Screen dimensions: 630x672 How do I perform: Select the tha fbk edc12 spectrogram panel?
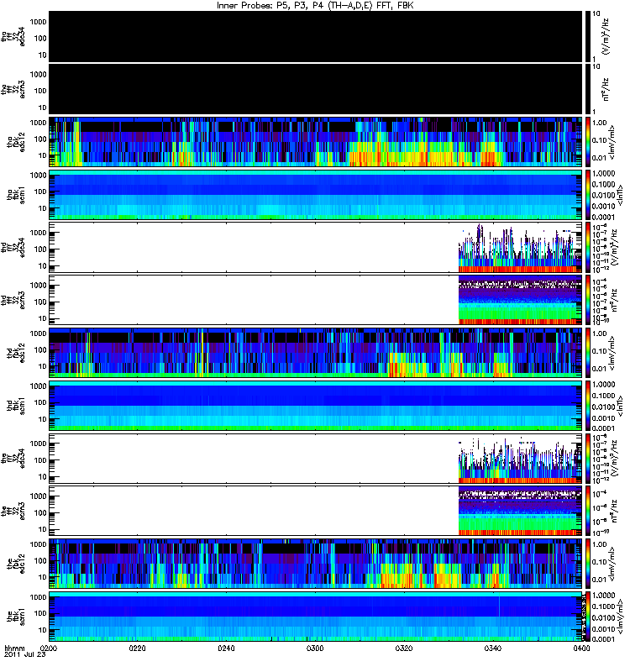(316, 142)
